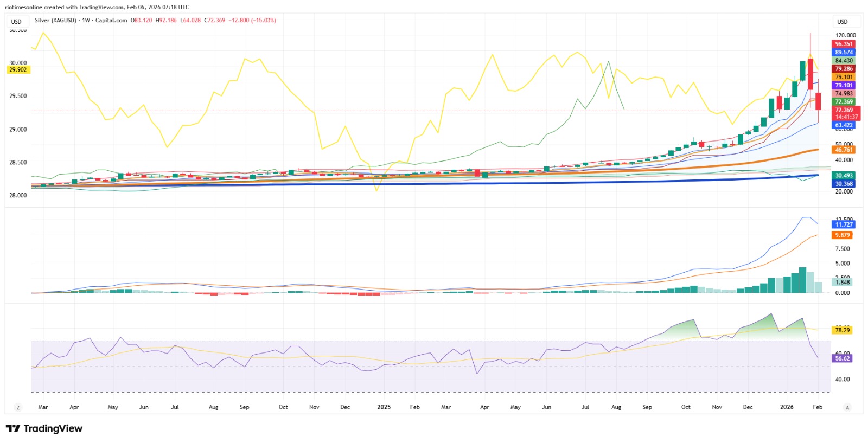The height and width of the screenshot is (443, 868).
Task: Click the TradingView logo at the bottom
Action: coord(44,428)
